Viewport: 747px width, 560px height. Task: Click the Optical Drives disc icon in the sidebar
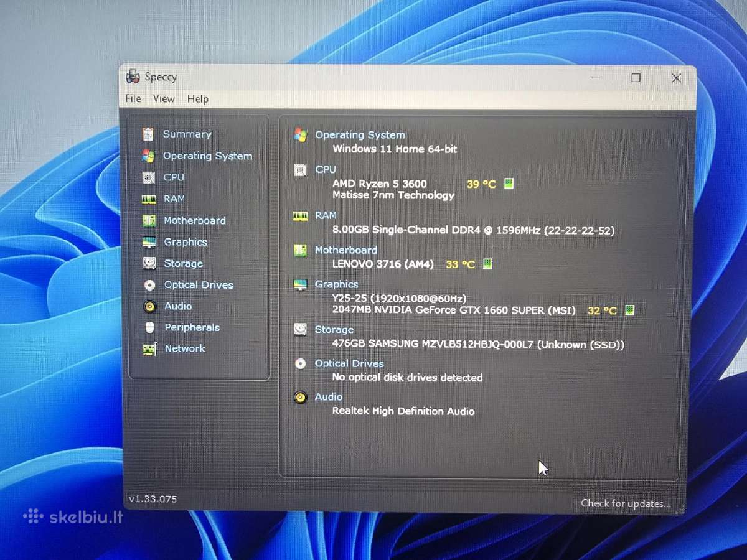pyautogui.click(x=149, y=285)
